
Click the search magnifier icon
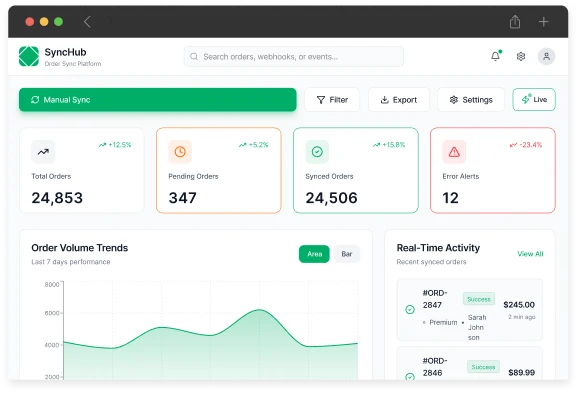coord(194,57)
